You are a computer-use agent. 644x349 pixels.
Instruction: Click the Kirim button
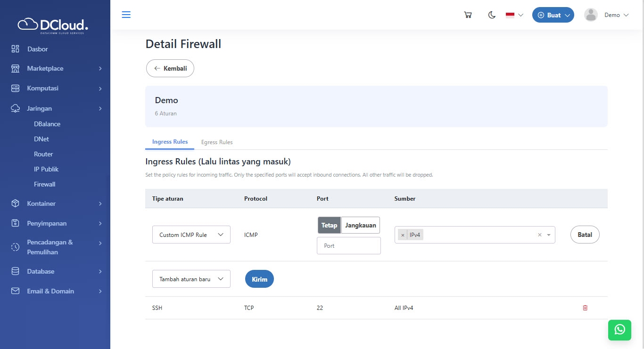click(259, 279)
